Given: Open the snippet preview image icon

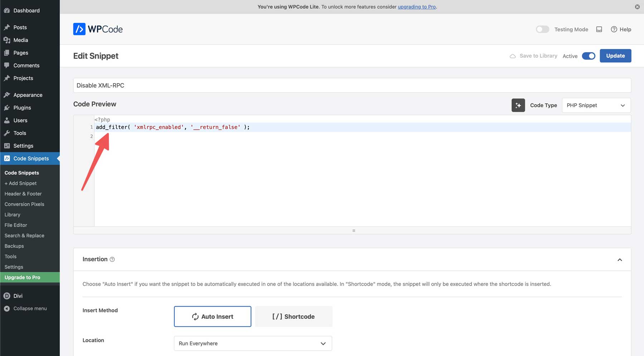Looking at the screenshot, I should (599, 29).
